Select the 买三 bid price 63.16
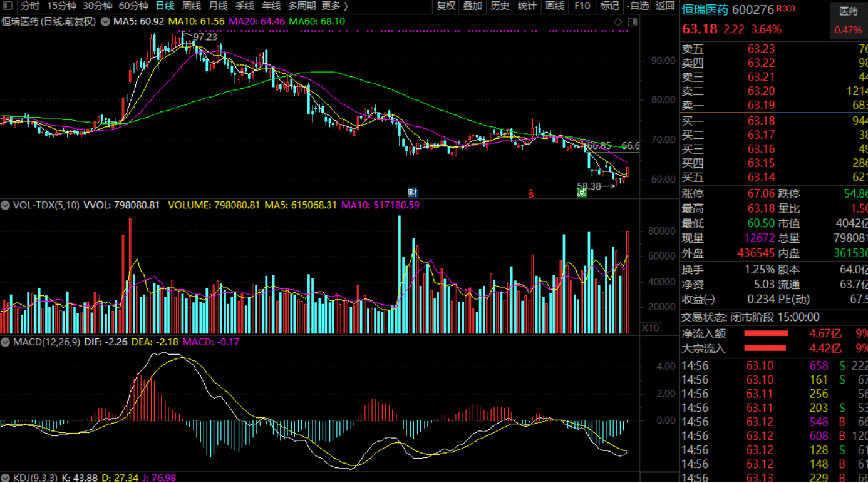This screenshot has height=483, width=868. tap(761, 149)
